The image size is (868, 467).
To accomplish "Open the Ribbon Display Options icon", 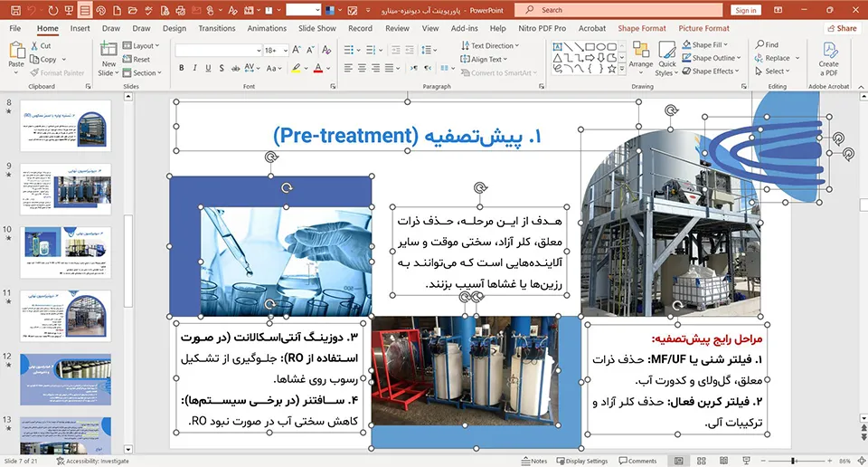I will 778,10.
